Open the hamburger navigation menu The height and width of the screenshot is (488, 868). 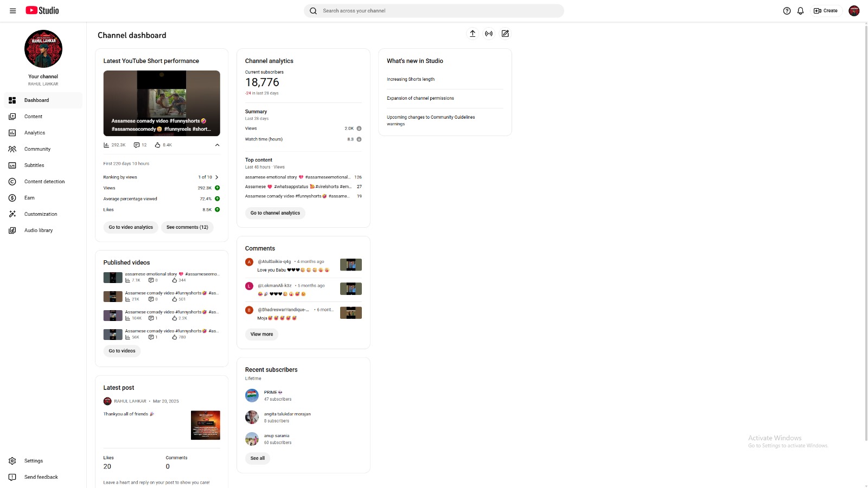12,10
